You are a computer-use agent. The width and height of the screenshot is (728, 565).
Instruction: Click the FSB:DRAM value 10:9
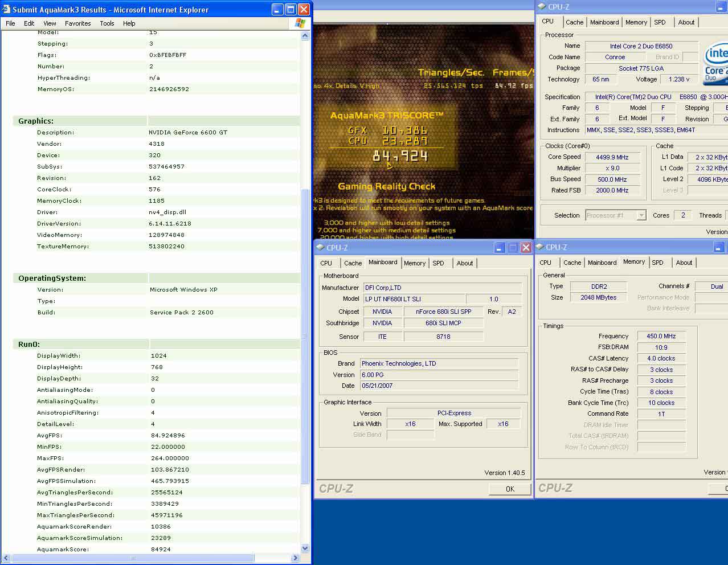[x=661, y=347]
